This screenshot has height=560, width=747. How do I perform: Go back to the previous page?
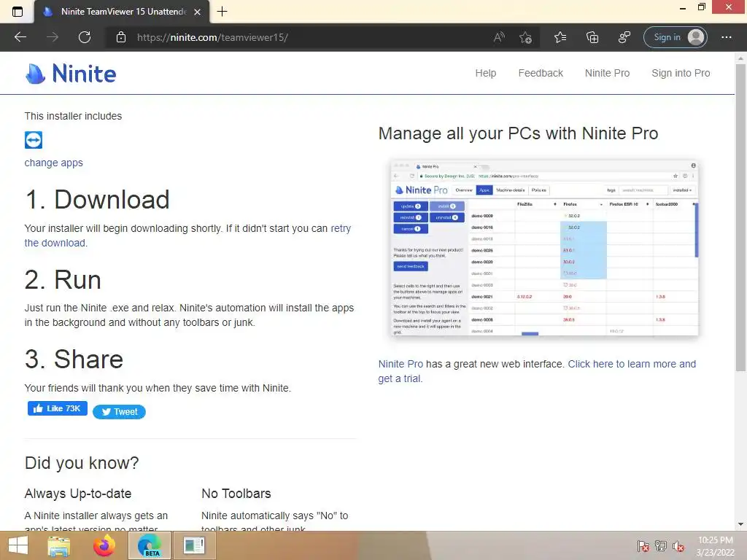coord(20,37)
